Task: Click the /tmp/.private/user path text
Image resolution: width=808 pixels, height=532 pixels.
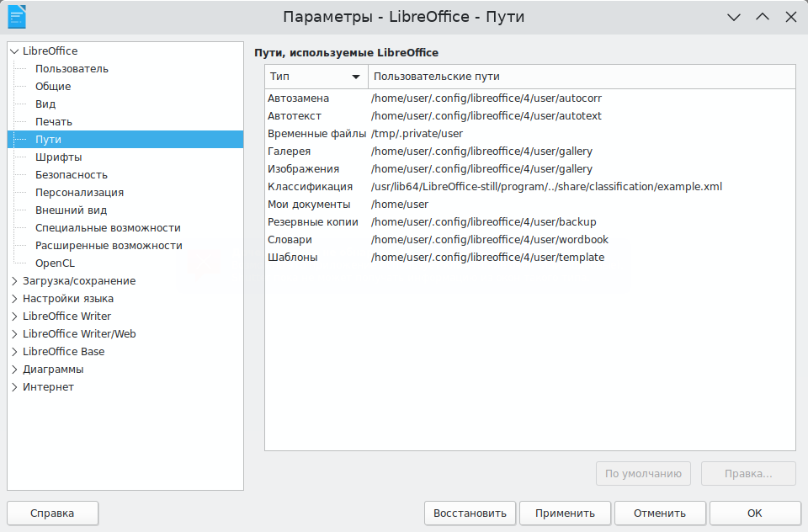Action: 417,134
